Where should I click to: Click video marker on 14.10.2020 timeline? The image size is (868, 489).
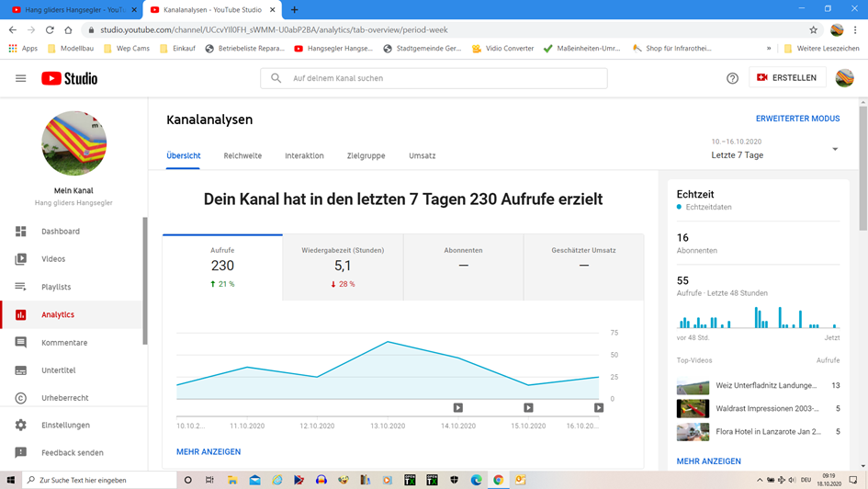tap(458, 408)
